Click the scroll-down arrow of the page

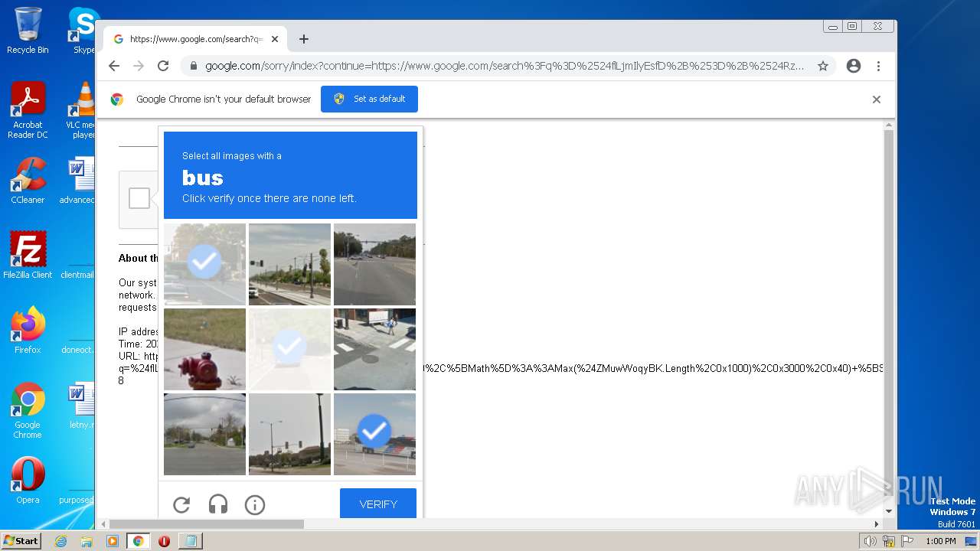(x=888, y=510)
